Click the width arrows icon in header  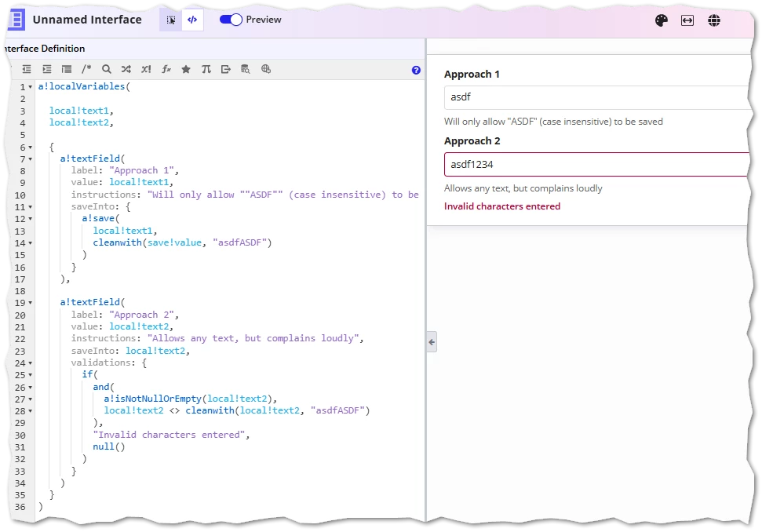687,20
